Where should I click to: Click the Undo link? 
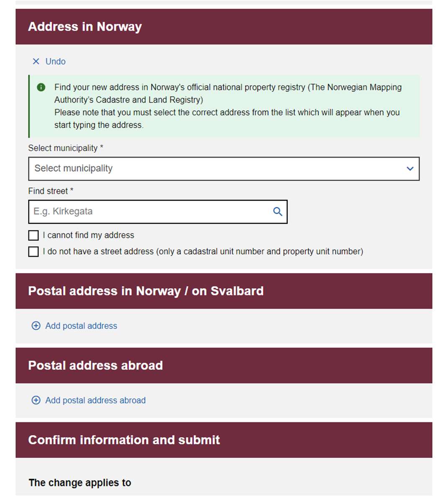56,61
